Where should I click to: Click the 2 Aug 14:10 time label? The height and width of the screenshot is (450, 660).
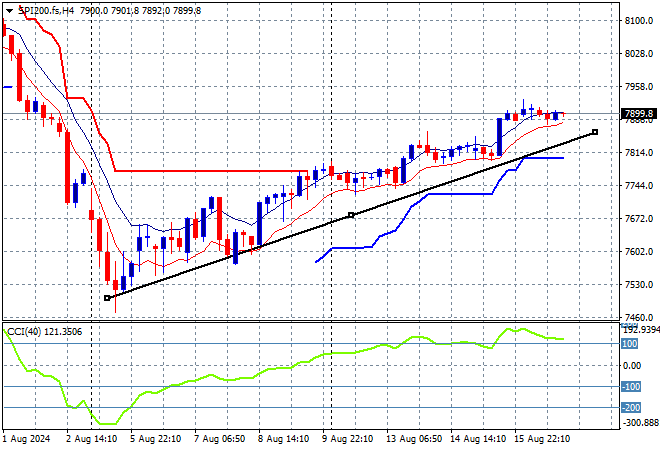92,439
